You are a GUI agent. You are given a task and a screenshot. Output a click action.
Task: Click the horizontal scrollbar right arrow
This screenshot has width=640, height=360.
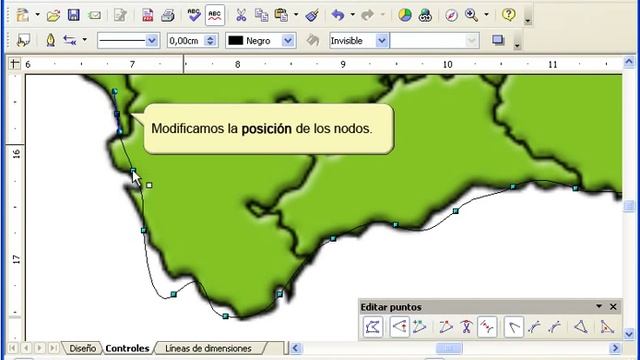[615, 348]
